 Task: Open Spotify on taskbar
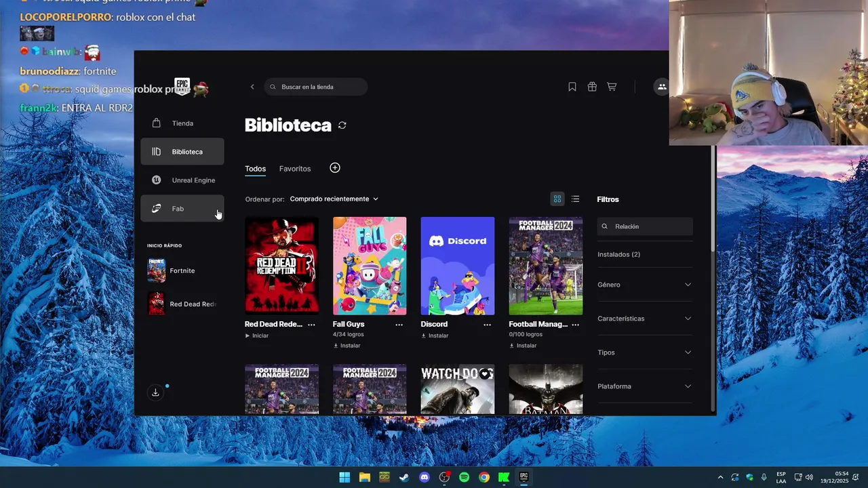click(464, 477)
